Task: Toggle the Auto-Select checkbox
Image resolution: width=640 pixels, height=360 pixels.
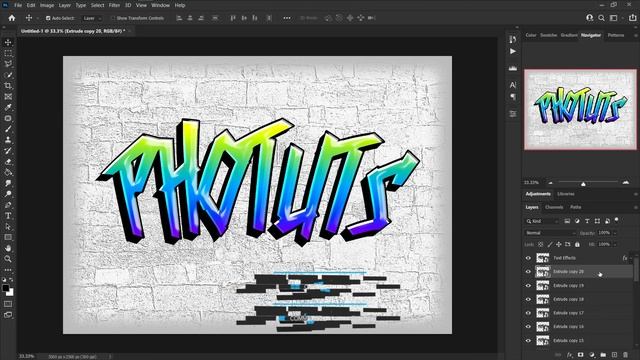Action: pyautogui.click(x=48, y=18)
